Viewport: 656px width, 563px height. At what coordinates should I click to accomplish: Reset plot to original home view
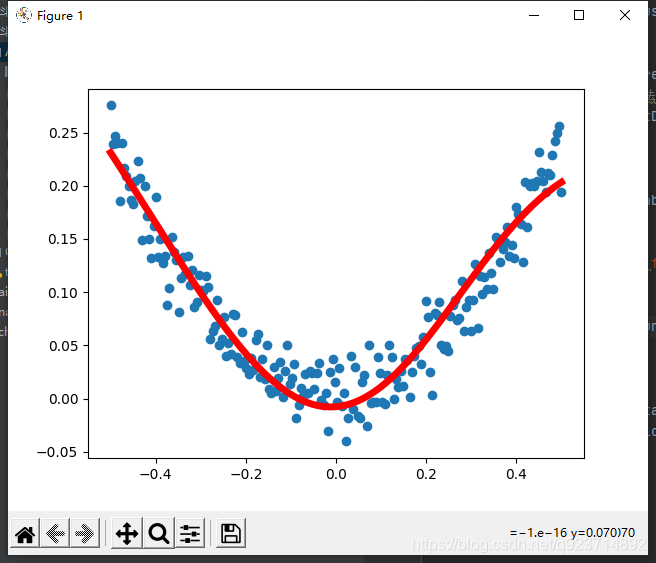(x=25, y=533)
